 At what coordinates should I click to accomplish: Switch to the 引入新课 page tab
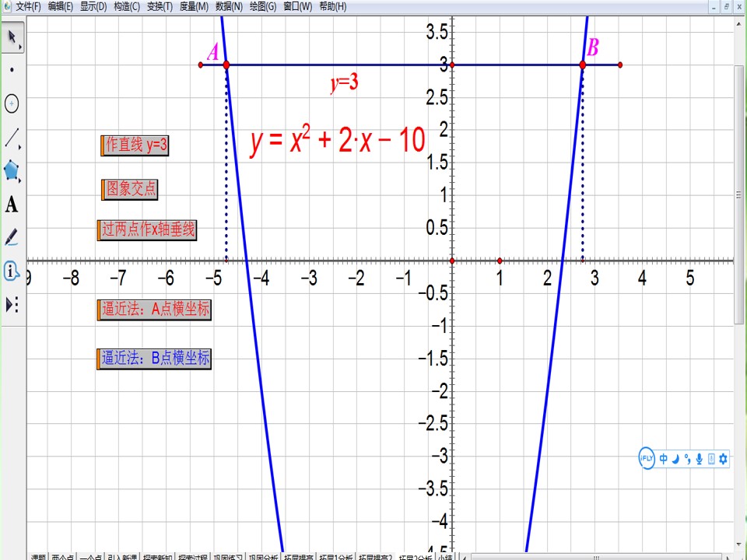pyautogui.click(x=122, y=557)
